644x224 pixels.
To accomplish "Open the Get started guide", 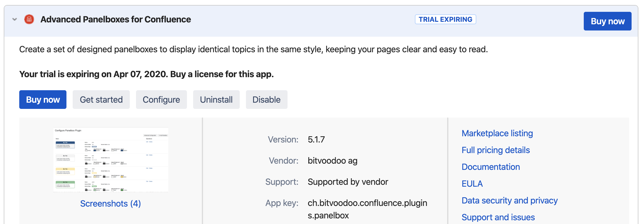I will pos(101,100).
